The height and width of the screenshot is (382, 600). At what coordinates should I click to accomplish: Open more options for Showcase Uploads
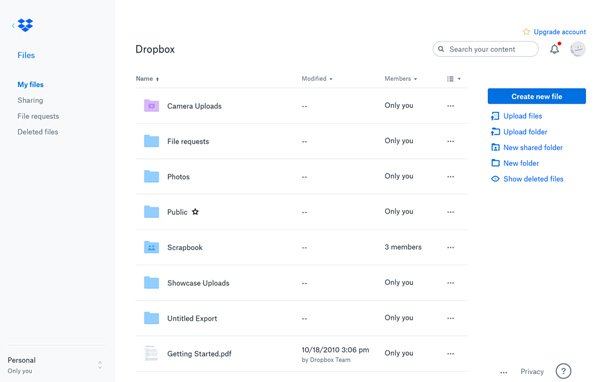click(x=451, y=283)
